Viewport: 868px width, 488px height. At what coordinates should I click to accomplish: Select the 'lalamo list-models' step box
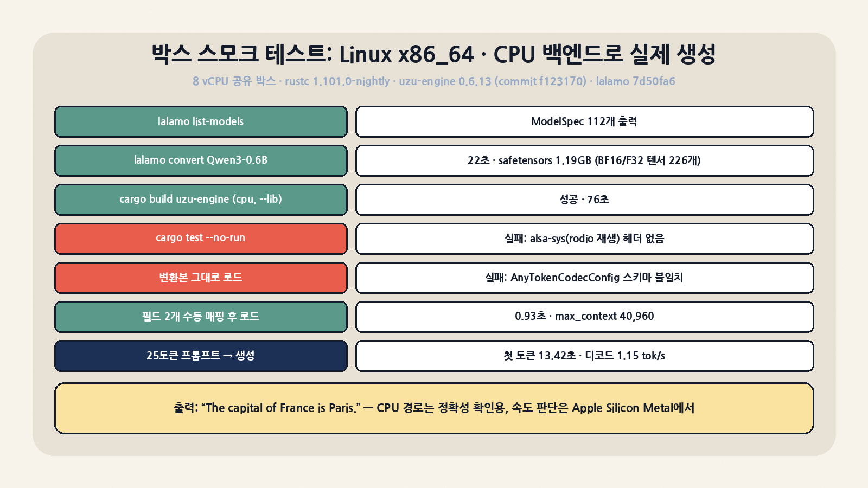pyautogui.click(x=201, y=121)
